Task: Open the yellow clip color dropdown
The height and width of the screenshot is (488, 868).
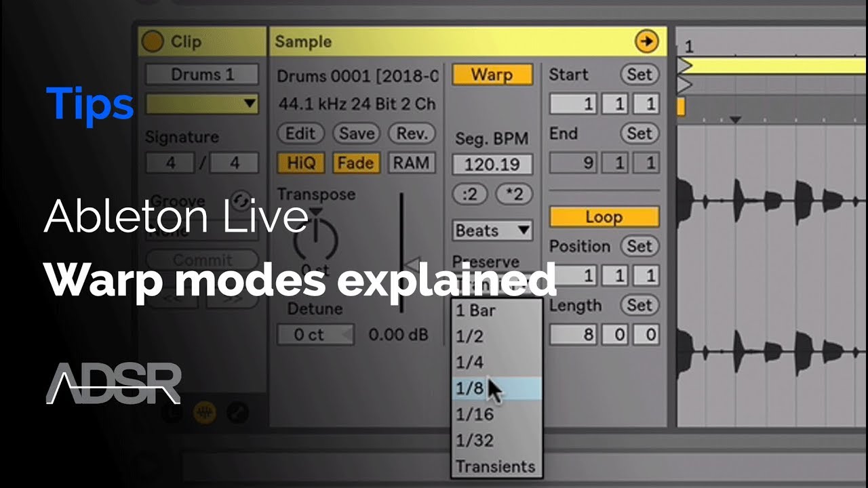Action: click(x=202, y=104)
